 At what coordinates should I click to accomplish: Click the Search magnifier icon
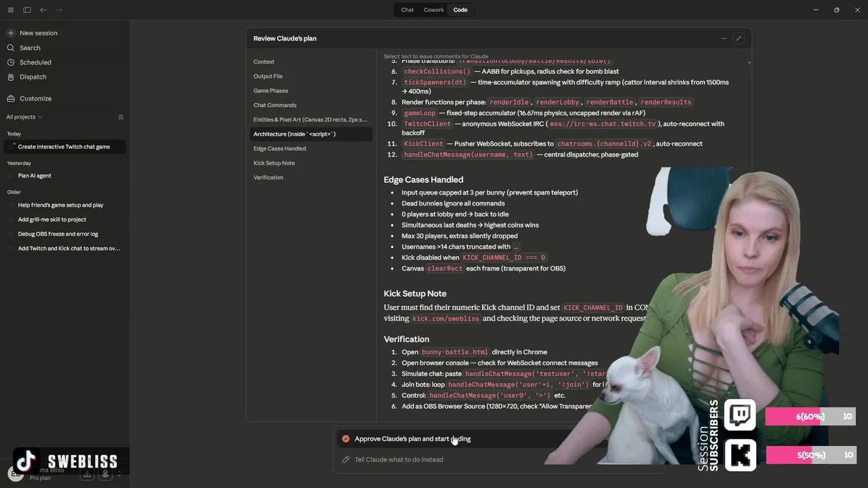click(11, 47)
